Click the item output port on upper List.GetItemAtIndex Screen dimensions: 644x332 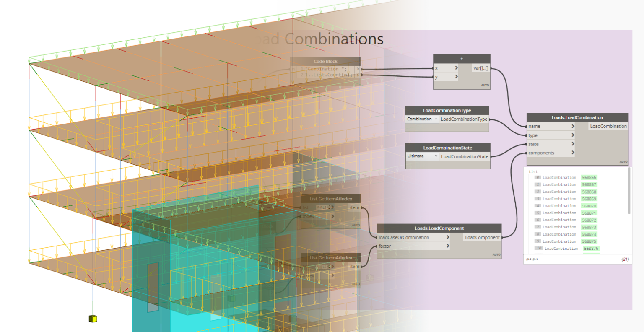362,207
